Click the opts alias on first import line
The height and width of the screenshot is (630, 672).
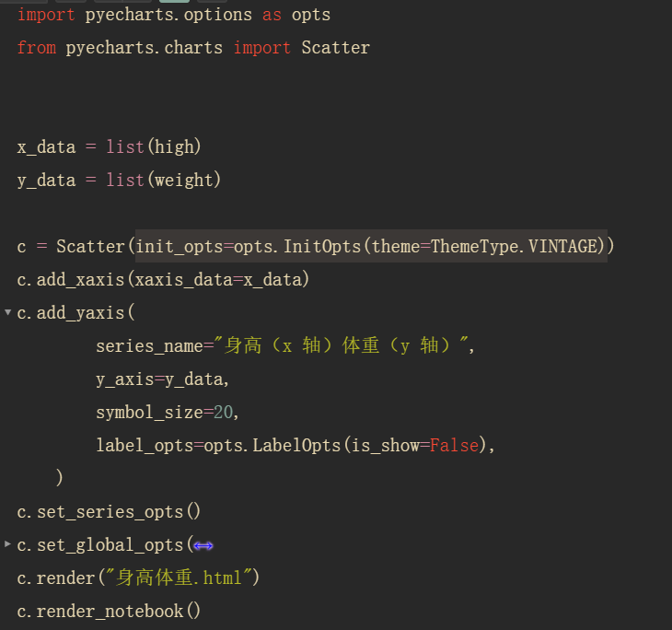tap(310, 15)
